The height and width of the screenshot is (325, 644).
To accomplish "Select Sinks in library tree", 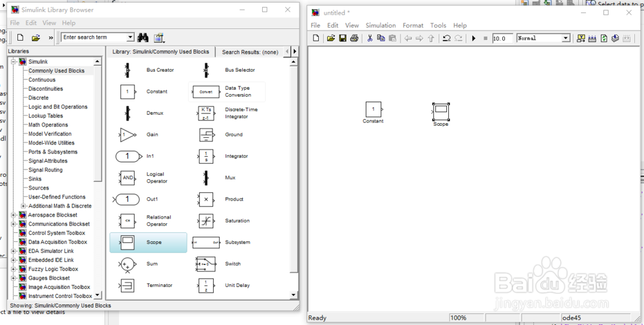I will click(35, 179).
